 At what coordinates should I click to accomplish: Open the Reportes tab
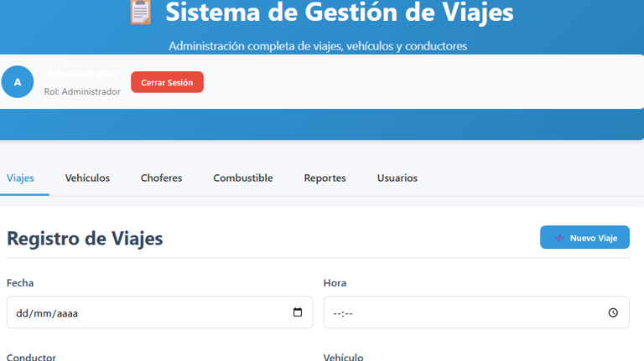[325, 178]
